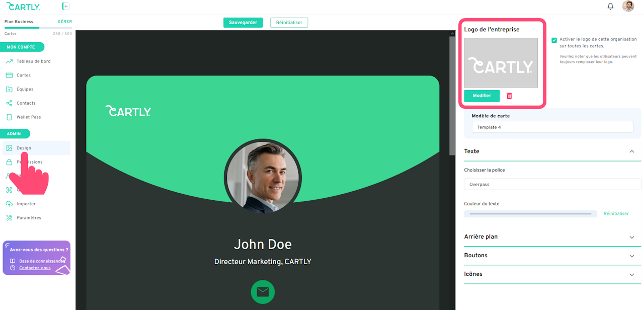
Task: Go to Cartes section
Action: point(24,75)
